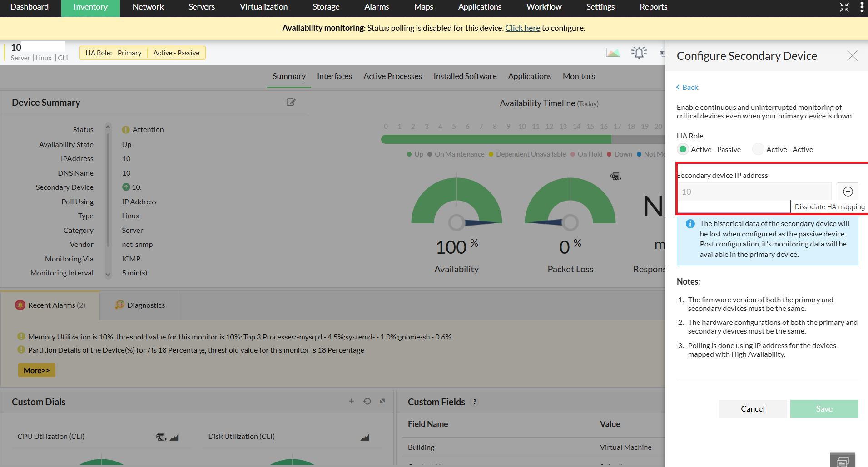This screenshot has height=467, width=868.
Task: Open Disk Utilization graph icon
Action: click(365, 437)
